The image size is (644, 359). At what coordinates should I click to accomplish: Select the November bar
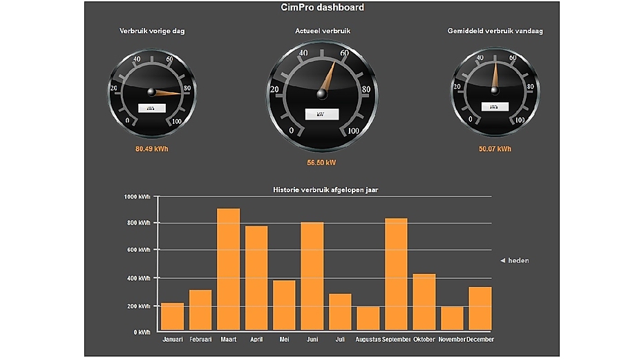(x=452, y=318)
